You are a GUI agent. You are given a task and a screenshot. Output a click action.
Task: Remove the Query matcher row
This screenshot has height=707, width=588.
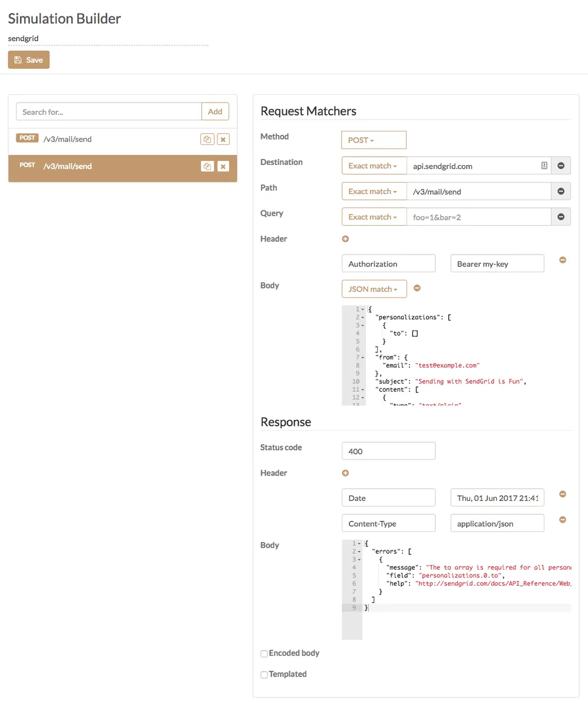pos(560,216)
